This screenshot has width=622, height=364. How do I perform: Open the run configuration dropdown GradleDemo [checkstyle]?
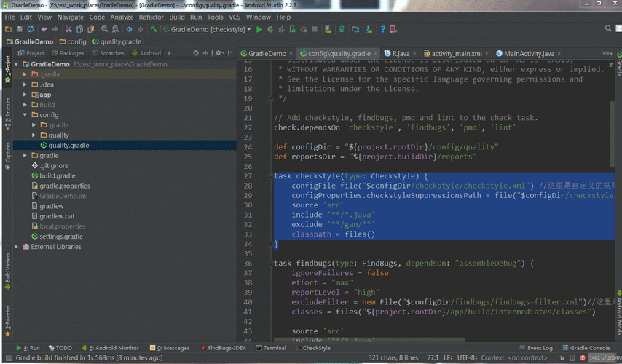tap(207, 29)
